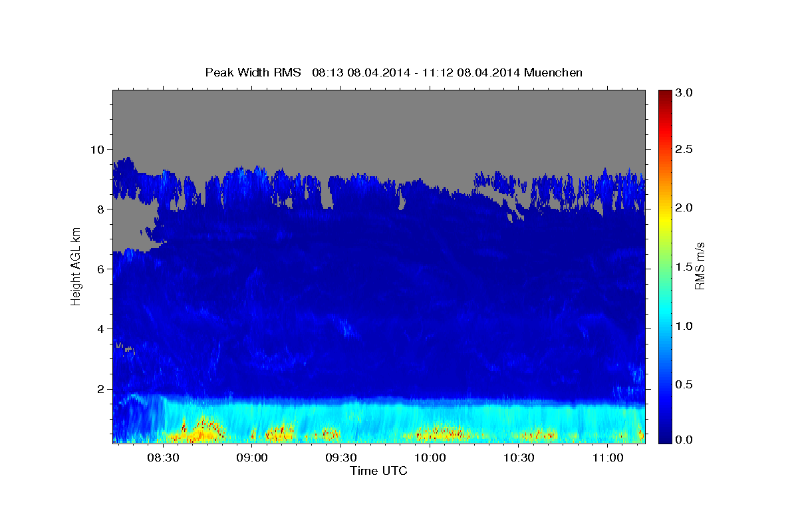Click the colorbar value 3.0
This screenshot has width=798, height=532.
point(684,93)
